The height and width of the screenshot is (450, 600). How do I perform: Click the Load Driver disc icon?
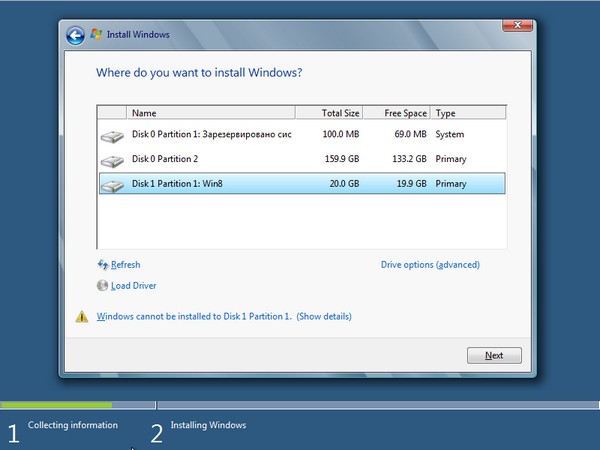(x=102, y=286)
